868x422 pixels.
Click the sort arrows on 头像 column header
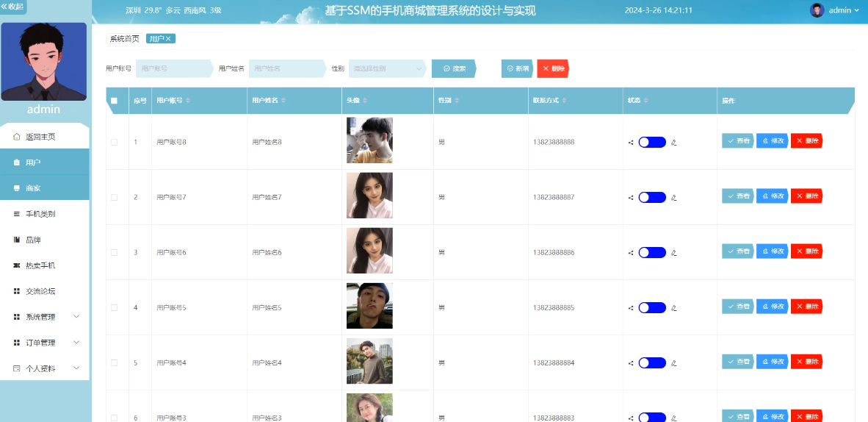point(365,101)
